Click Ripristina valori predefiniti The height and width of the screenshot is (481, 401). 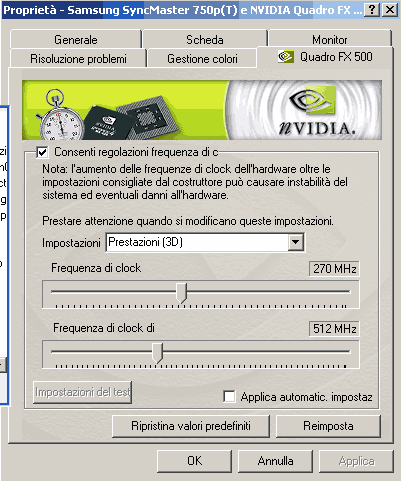[191, 426]
